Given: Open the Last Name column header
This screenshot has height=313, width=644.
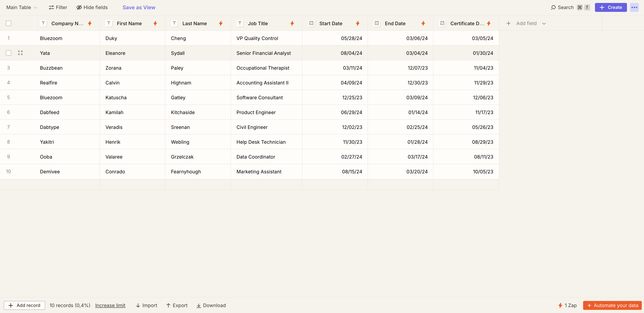Looking at the screenshot, I should pyautogui.click(x=198, y=23).
